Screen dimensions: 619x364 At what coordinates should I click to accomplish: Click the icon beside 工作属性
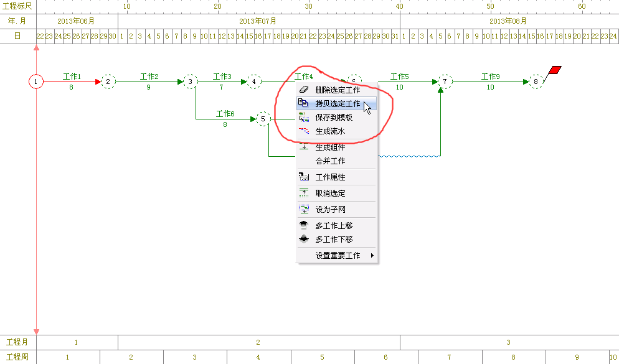point(303,177)
